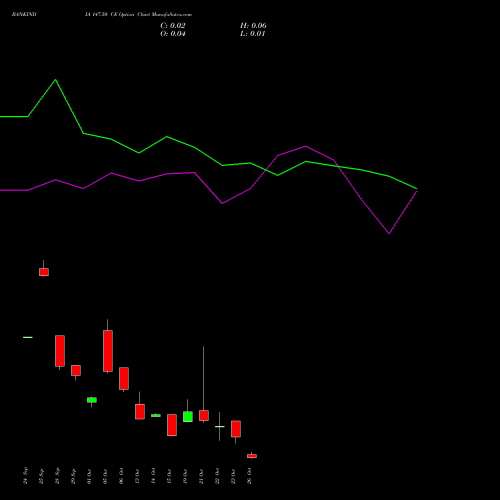Viewport: 500px width, 500px height.
Task: Click the red candle above 28 Sep
Action: click(60, 351)
